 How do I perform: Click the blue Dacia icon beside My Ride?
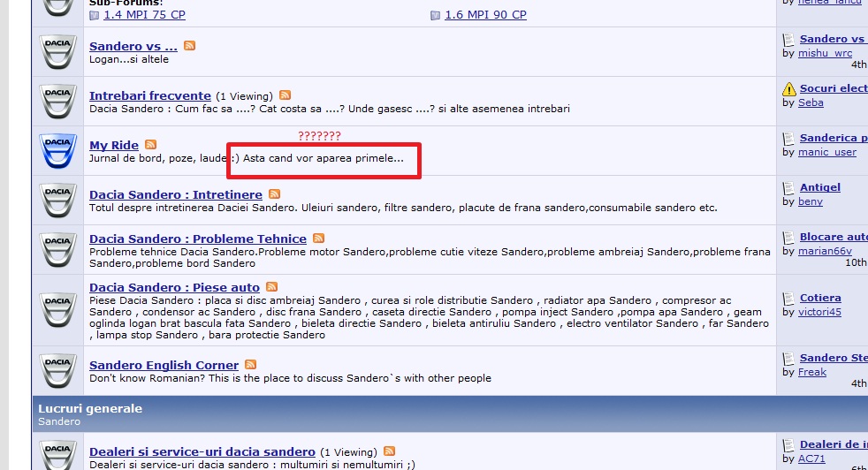(x=57, y=150)
